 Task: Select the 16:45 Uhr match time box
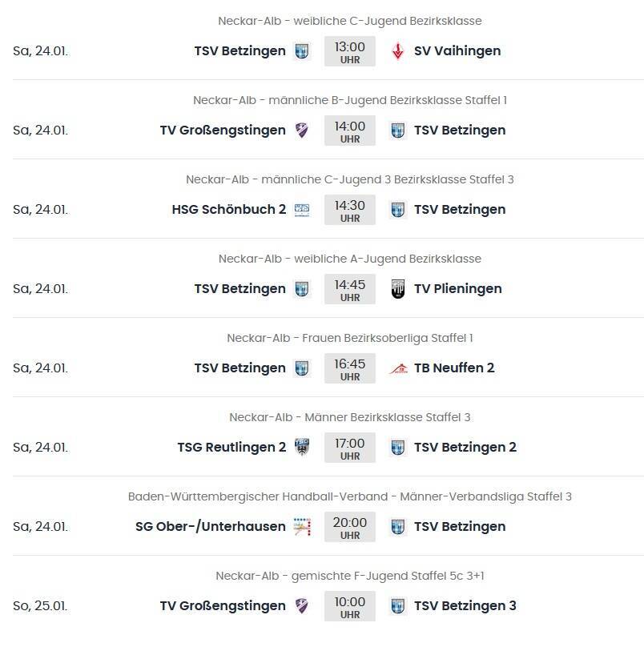[x=349, y=368]
